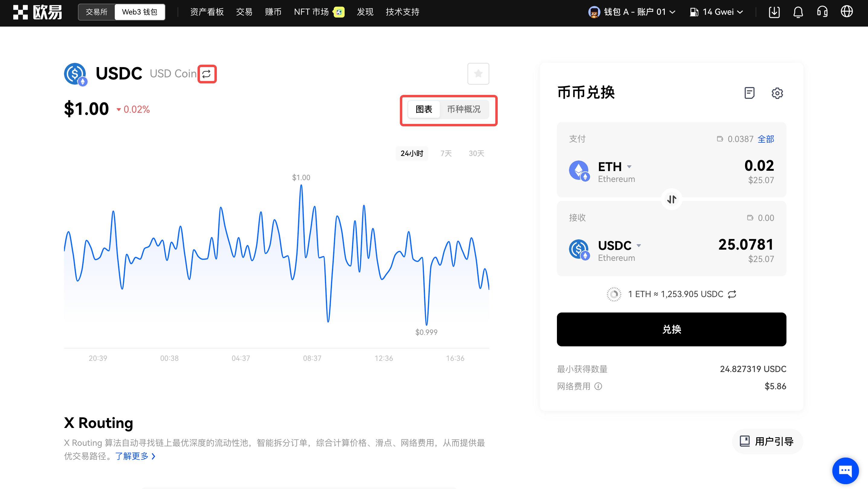Select the 30天 chart range

pyautogui.click(x=476, y=154)
